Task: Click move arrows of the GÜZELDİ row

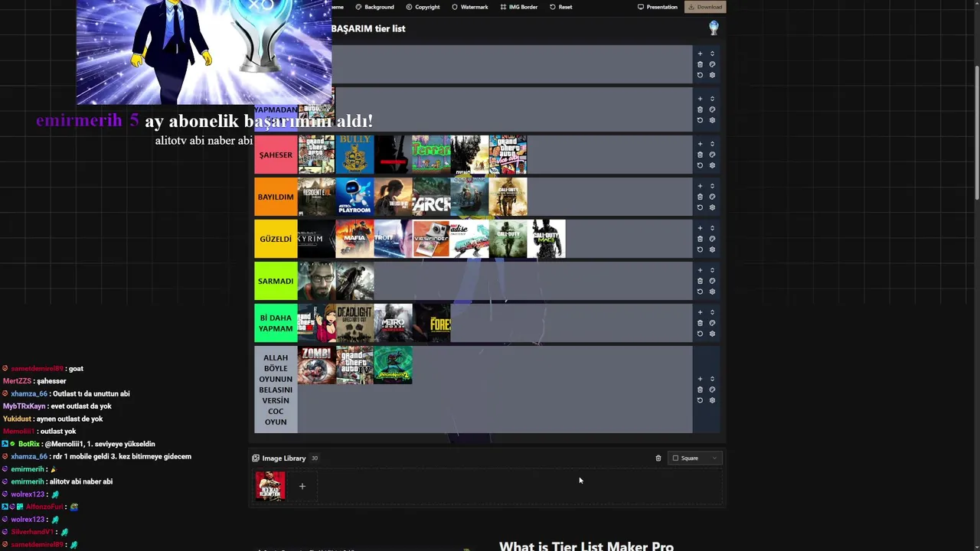Action: pyautogui.click(x=712, y=228)
